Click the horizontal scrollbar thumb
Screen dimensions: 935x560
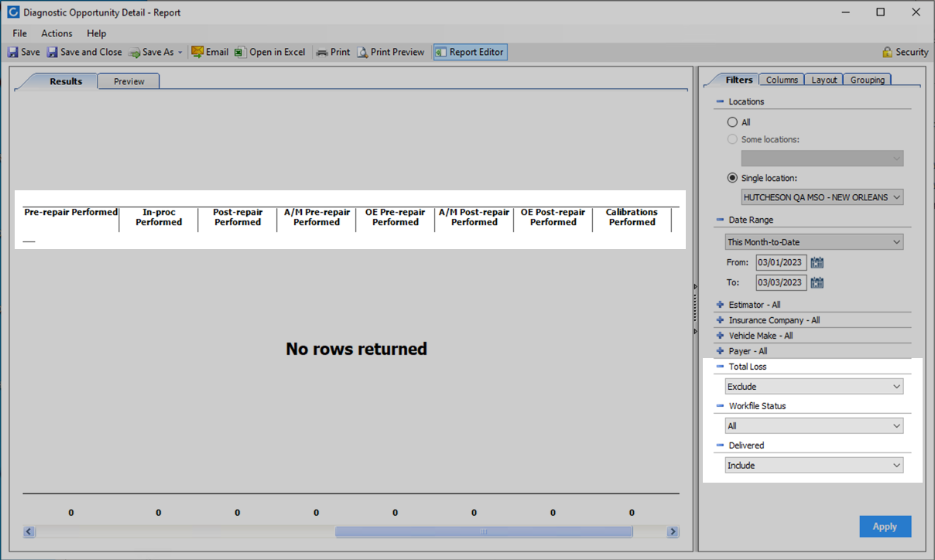[484, 531]
